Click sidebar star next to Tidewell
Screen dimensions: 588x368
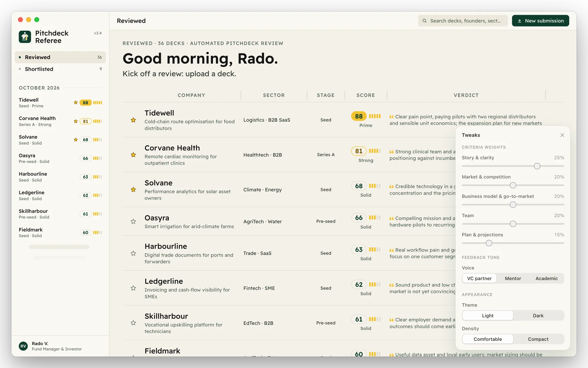76,102
